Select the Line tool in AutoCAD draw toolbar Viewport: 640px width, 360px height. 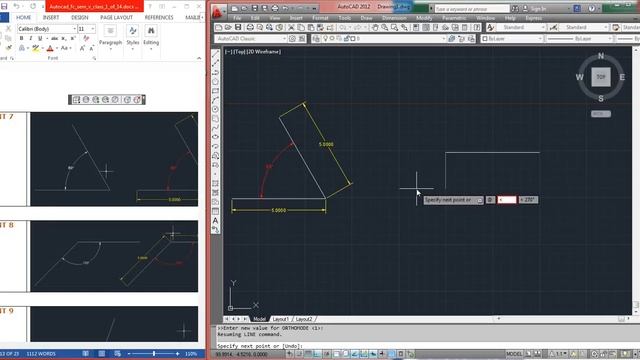(x=216, y=54)
